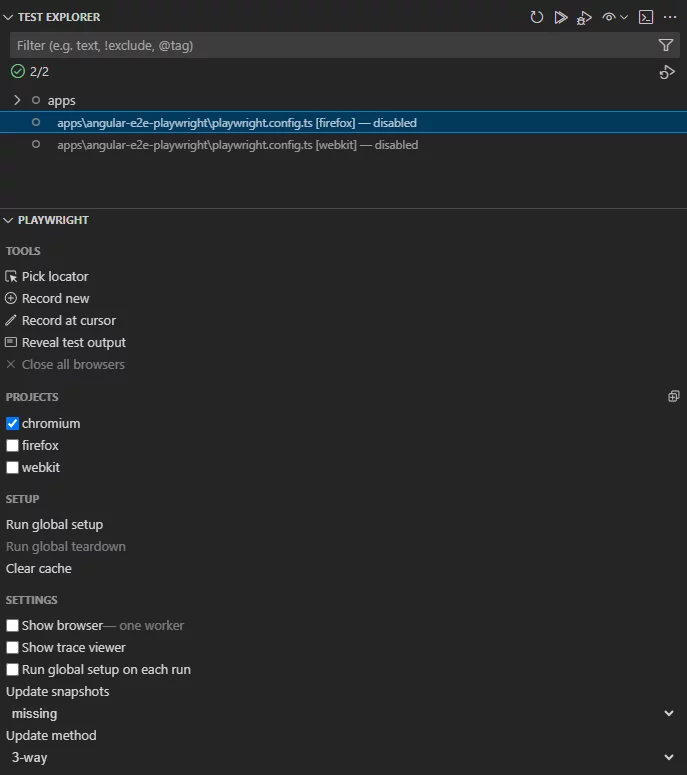Enable the firefox project checkbox

point(13,445)
